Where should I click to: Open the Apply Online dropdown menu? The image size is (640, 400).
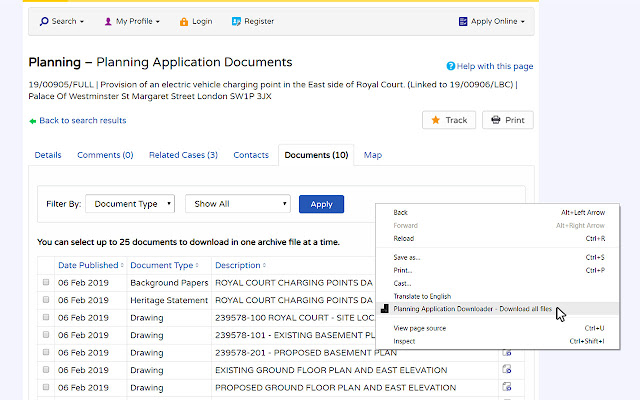click(x=492, y=21)
